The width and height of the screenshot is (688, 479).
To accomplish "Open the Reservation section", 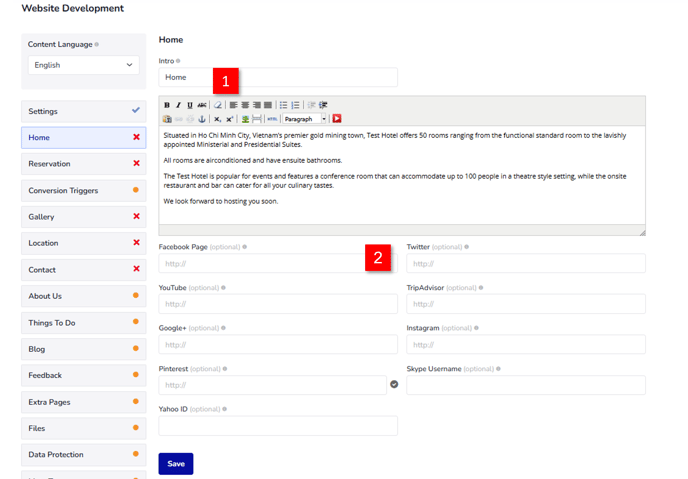I will (83, 164).
